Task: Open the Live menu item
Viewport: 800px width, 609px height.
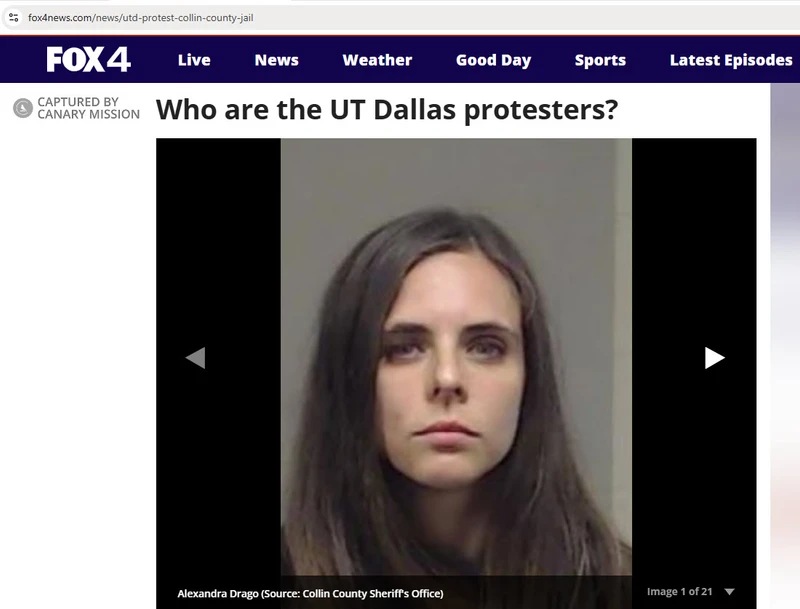Action: (194, 60)
